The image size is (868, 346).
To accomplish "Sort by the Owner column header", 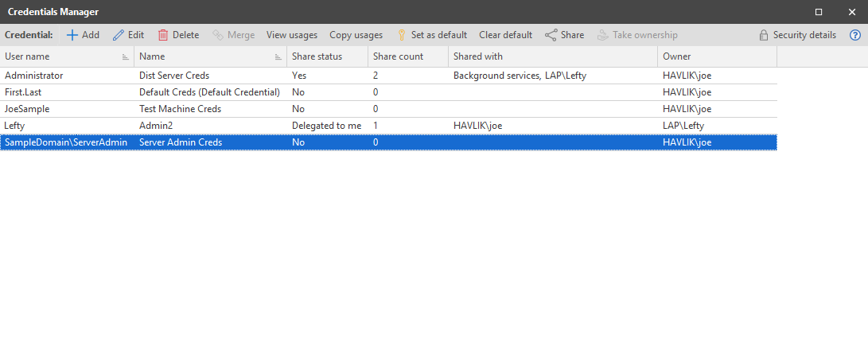I will point(676,56).
